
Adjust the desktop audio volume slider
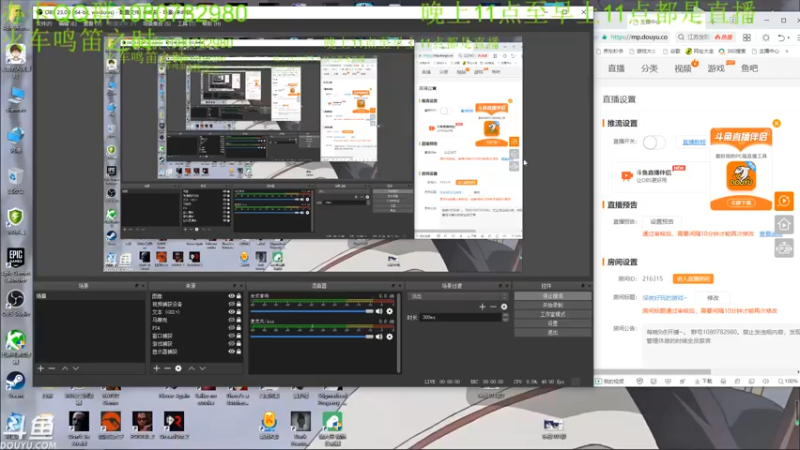click(312, 311)
